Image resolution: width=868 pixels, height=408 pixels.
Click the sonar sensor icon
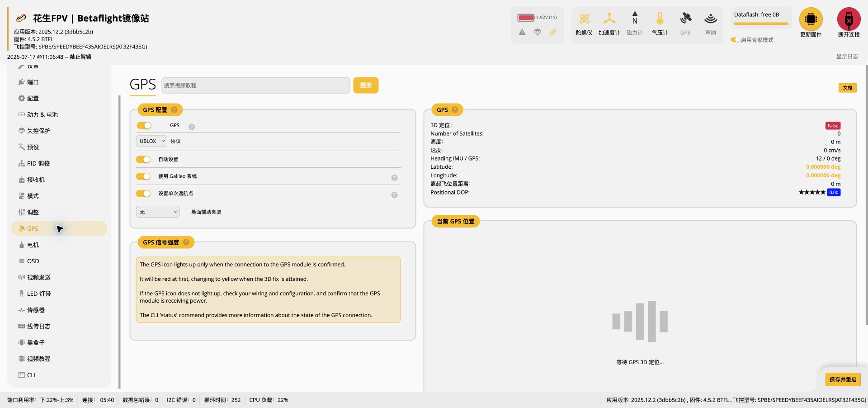711,19
